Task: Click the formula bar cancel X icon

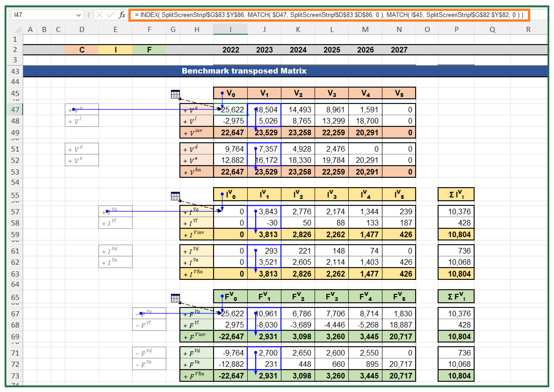Action: (99, 15)
